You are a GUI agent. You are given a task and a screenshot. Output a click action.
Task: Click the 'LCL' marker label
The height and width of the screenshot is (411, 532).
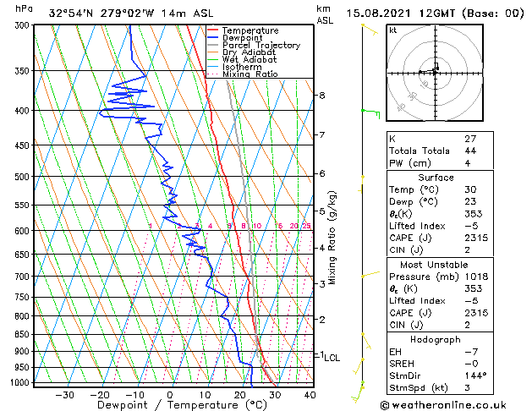[x=332, y=358]
